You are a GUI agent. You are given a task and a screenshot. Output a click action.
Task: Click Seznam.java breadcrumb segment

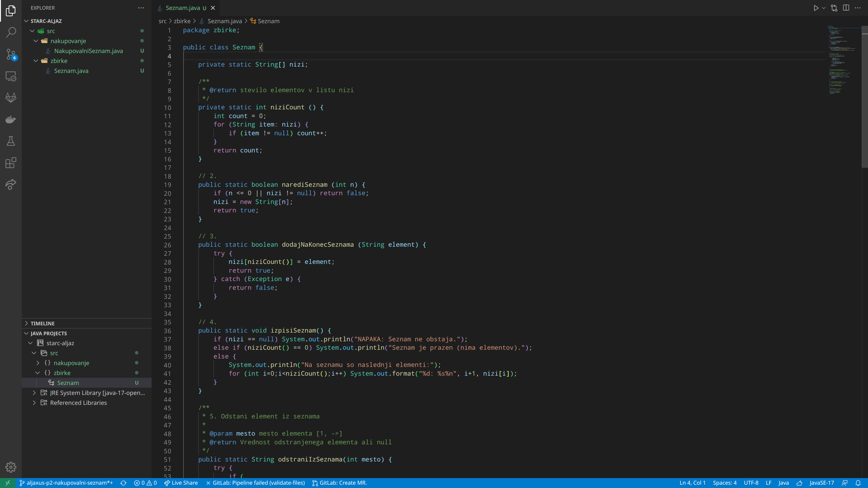click(221, 21)
